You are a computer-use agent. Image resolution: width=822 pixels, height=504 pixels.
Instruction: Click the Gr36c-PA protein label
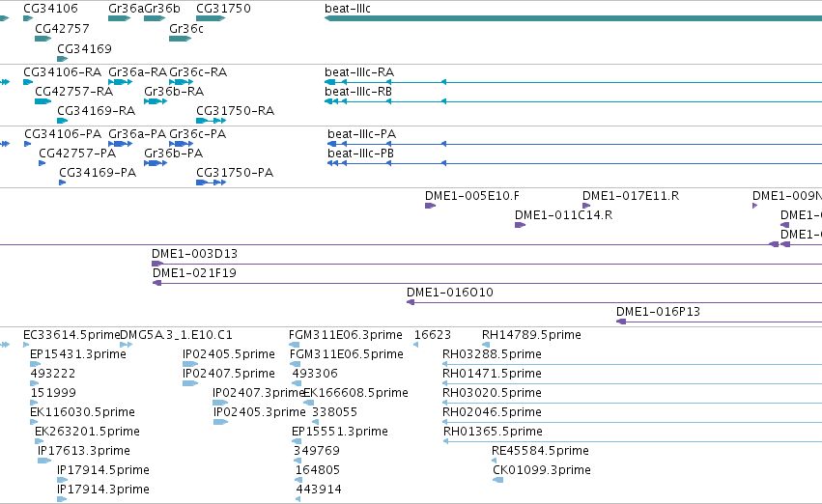[198, 133]
